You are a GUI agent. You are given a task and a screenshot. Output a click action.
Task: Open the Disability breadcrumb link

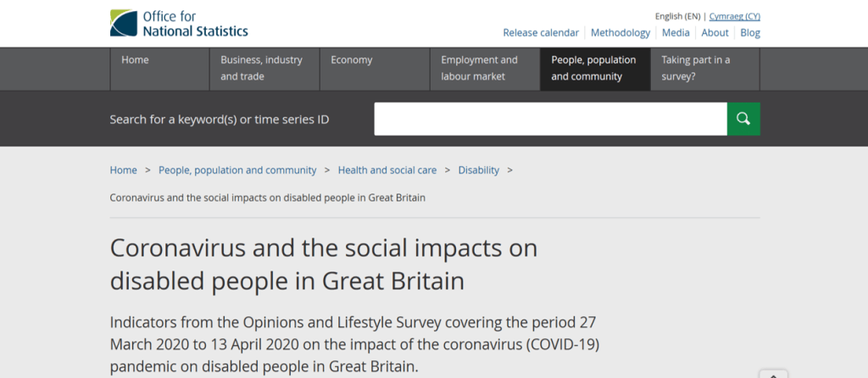tap(479, 170)
